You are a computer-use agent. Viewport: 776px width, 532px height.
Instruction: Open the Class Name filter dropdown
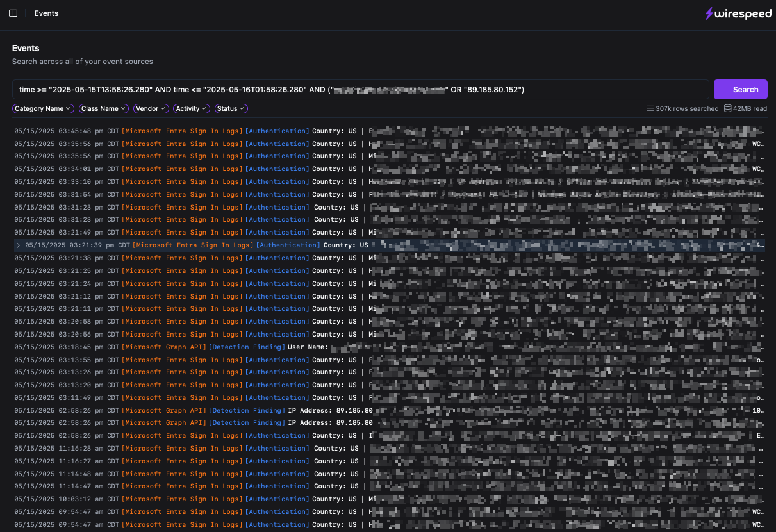point(103,109)
